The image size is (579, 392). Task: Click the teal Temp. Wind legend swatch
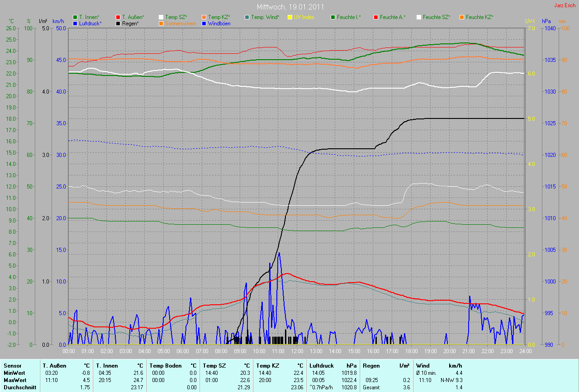click(x=247, y=17)
